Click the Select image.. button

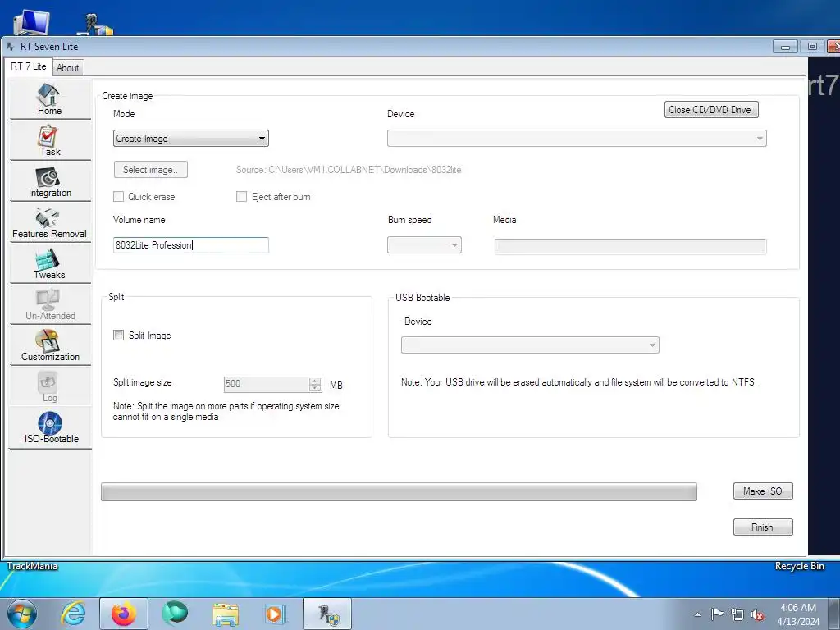151,170
